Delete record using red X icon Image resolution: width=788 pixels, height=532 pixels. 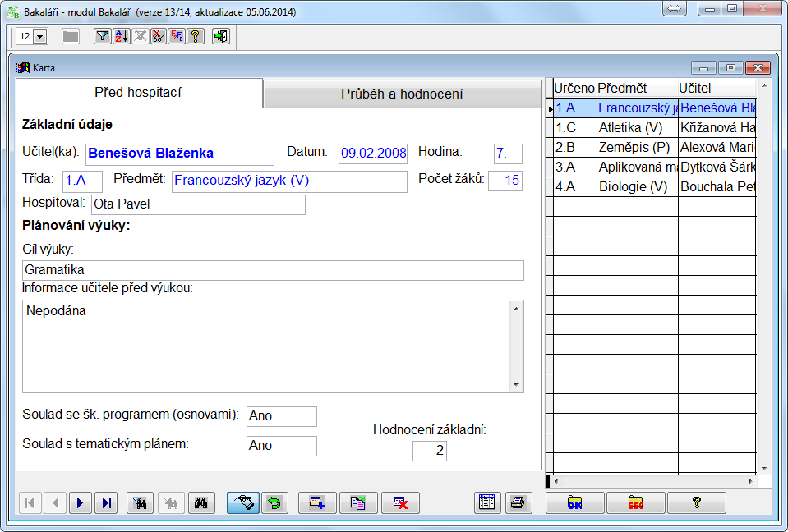pos(400,503)
